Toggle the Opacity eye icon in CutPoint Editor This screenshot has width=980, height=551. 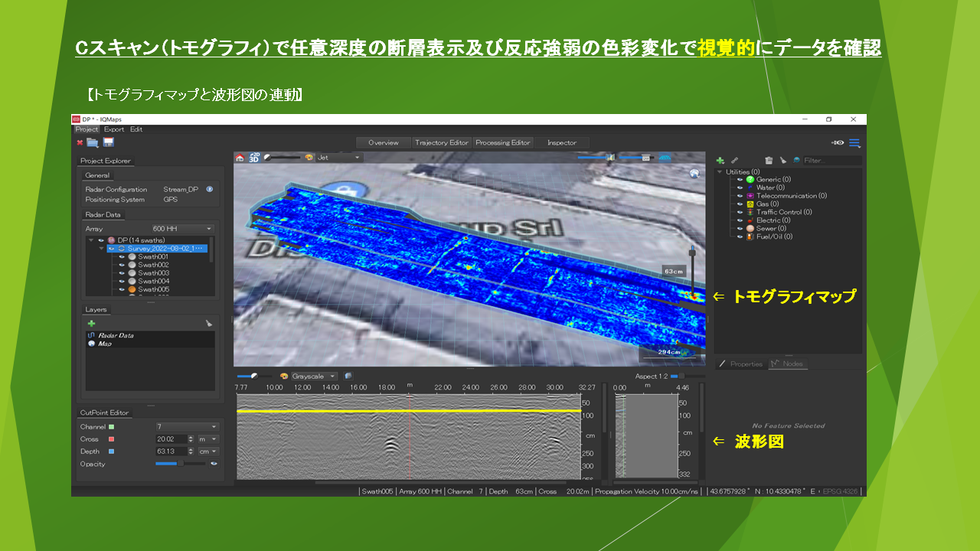(214, 464)
